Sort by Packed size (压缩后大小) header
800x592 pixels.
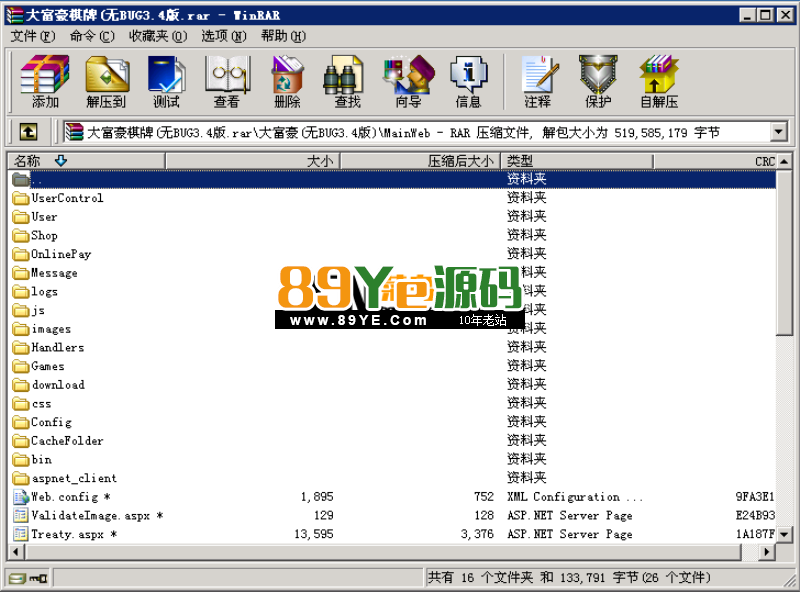click(421, 161)
